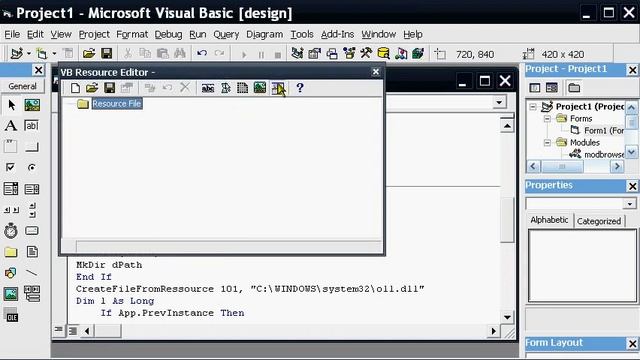
Task: Open the Tools menu
Action: coord(302,34)
